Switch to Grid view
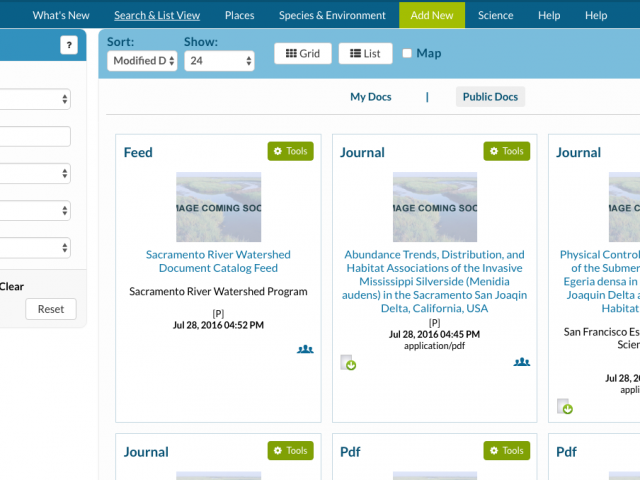 (303, 53)
